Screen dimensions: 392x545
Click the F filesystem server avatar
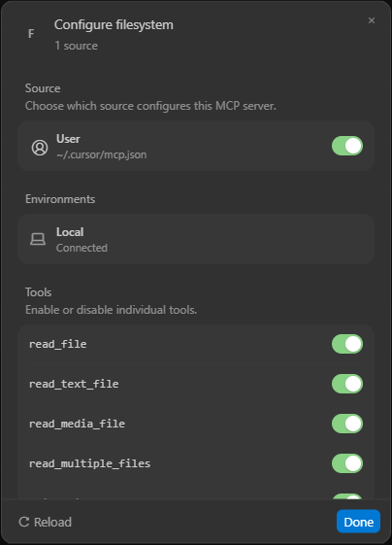[x=31, y=34]
